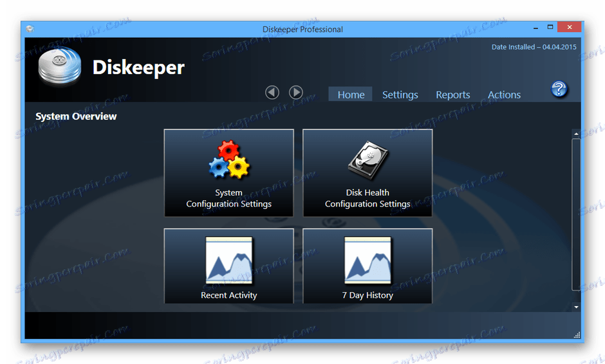Click the Diskeeper disk logo
Image resolution: width=605 pixels, height=364 pixels.
[60, 66]
